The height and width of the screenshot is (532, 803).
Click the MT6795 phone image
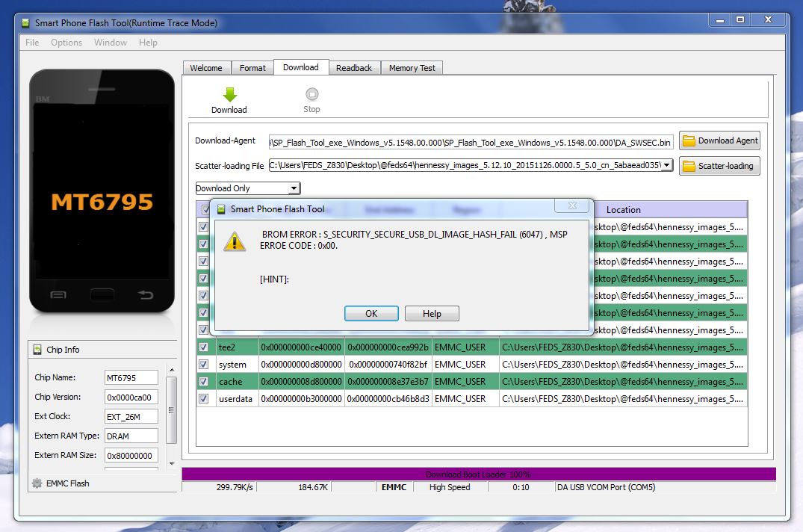102,191
